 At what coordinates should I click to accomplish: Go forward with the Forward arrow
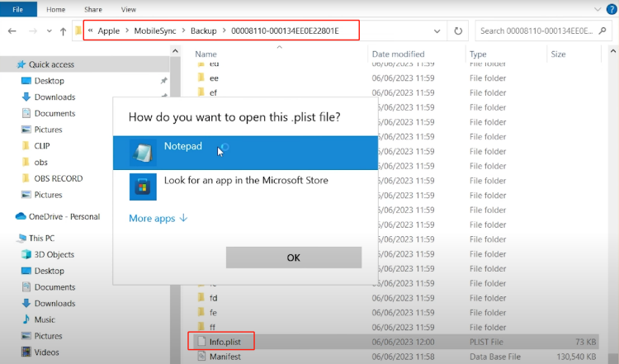point(33,31)
